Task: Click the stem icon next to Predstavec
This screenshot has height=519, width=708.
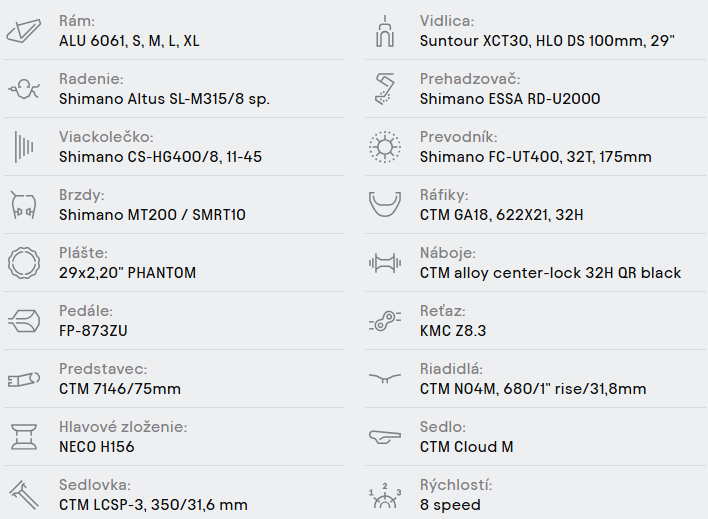Action: click(25, 379)
